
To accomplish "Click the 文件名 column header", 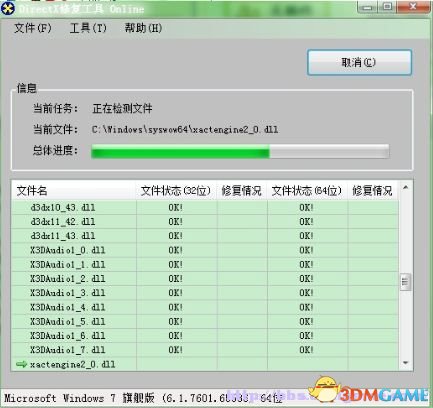I will [x=73, y=191].
